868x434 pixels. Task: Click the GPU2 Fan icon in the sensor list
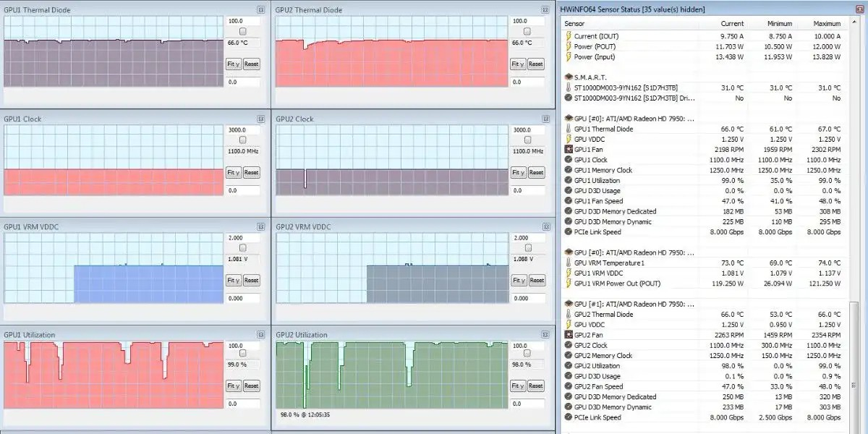569,335
